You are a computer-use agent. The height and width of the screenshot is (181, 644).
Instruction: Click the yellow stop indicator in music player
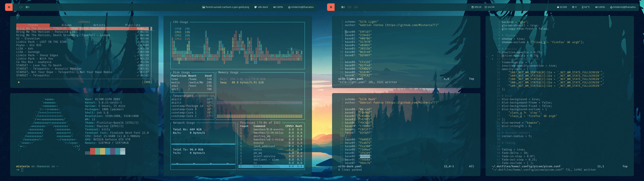19,82
